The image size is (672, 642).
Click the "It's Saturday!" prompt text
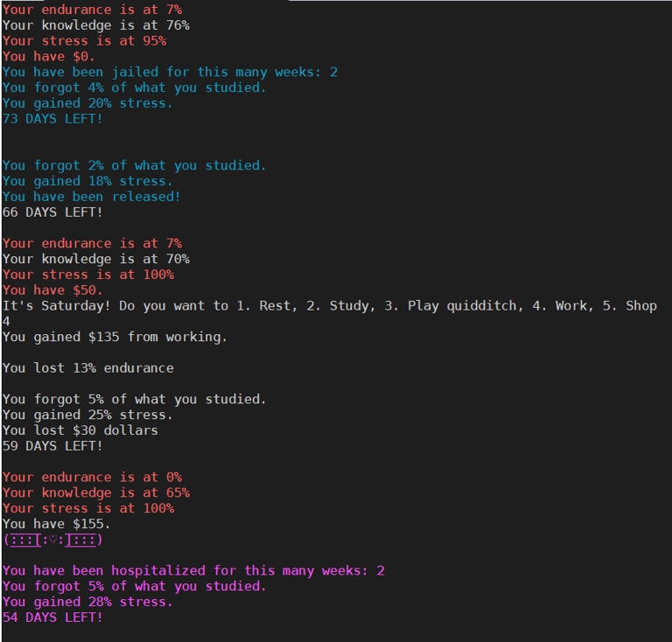[57, 306]
